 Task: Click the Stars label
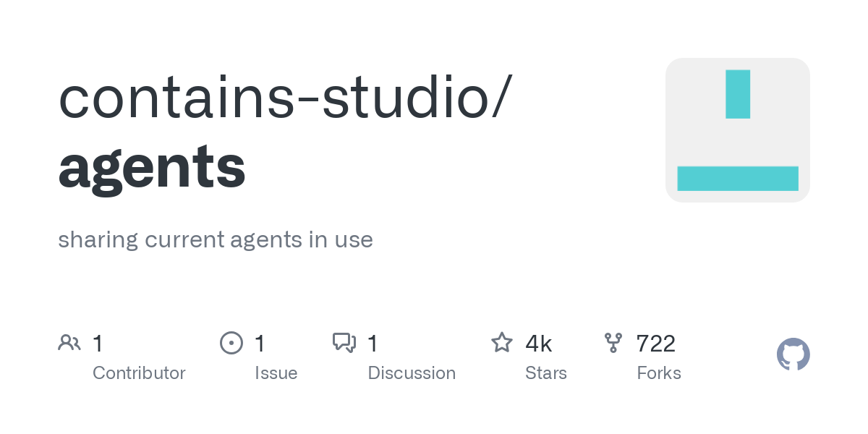[546, 373]
